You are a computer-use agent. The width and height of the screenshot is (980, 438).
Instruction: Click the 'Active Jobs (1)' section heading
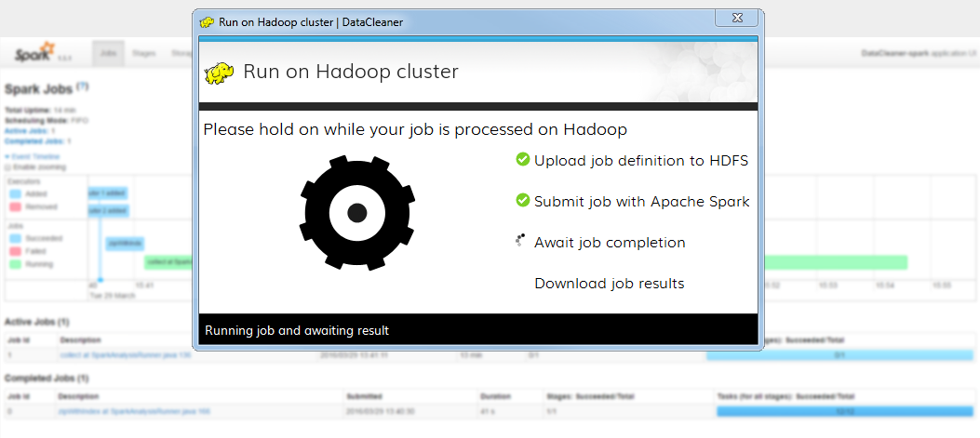coord(37,322)
